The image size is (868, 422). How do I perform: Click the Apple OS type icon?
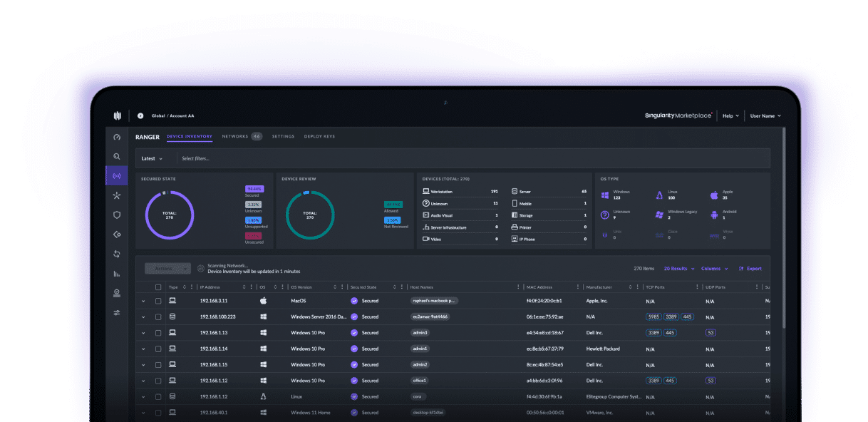pos(714,195)
